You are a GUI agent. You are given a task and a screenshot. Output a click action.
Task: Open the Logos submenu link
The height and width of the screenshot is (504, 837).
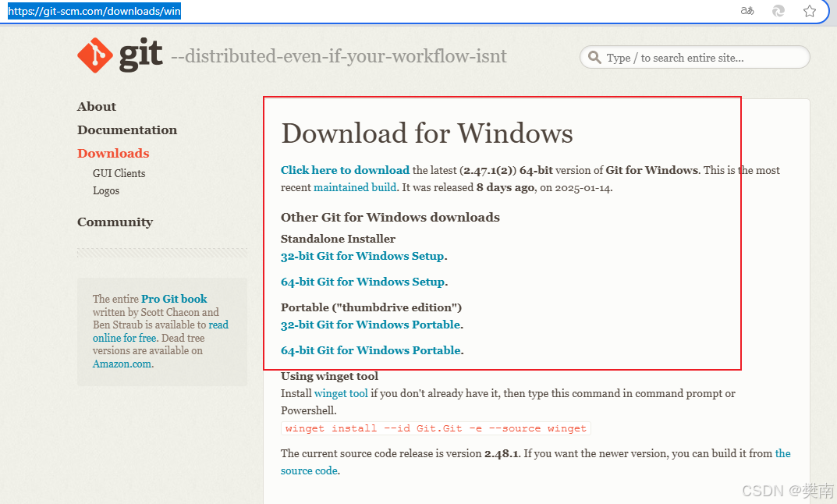click(x=105, y=190)
